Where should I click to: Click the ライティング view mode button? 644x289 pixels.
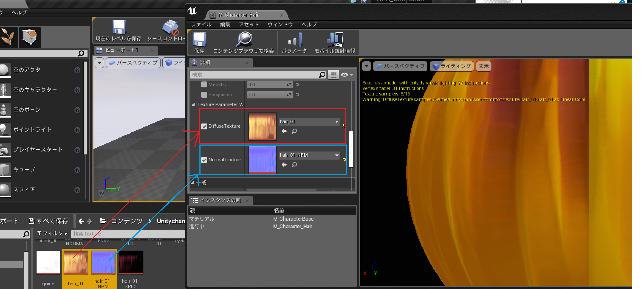click(452, 66)
